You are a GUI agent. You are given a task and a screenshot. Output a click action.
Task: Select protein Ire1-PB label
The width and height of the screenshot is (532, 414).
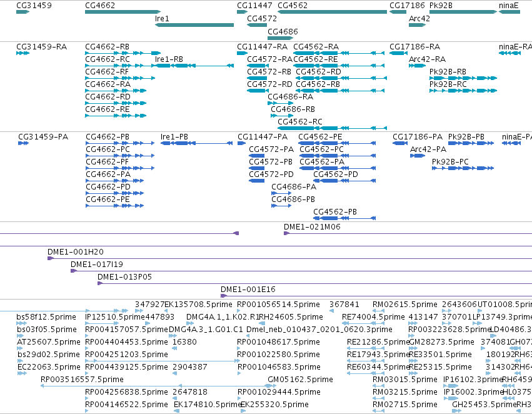(x=174, y=137)
